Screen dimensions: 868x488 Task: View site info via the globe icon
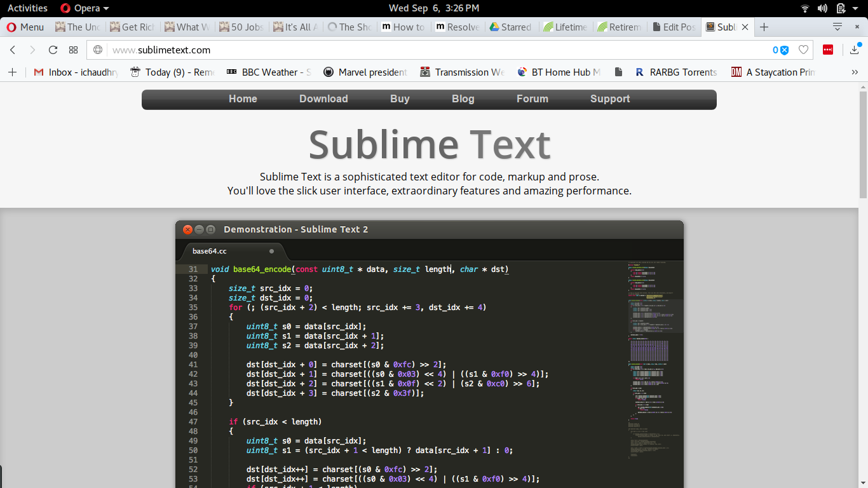(x=98, y=50)
